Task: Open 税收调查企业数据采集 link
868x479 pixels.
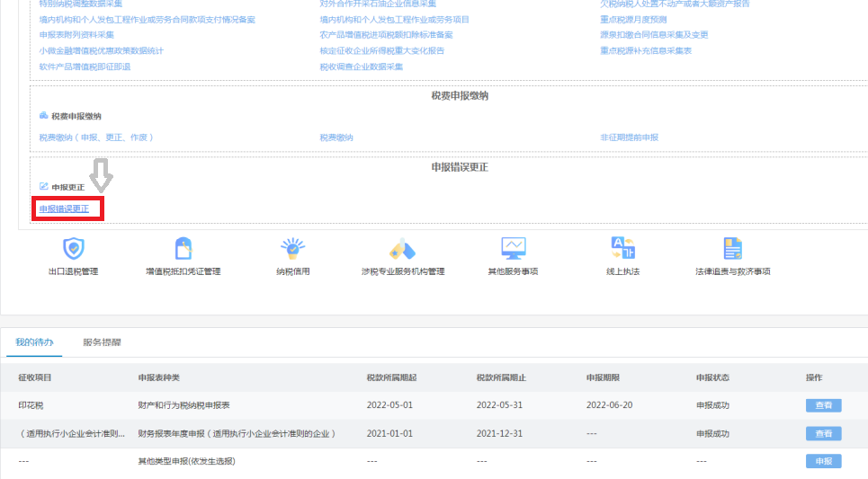Action: pyautogui.click(x=362, y=67)
